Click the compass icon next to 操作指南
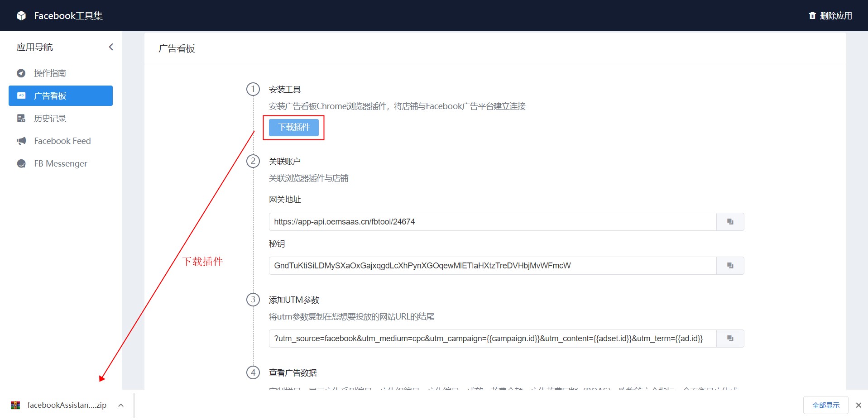The width and height of the screenshot is (868, 420). pyautogui.click(x=21, y=73)
